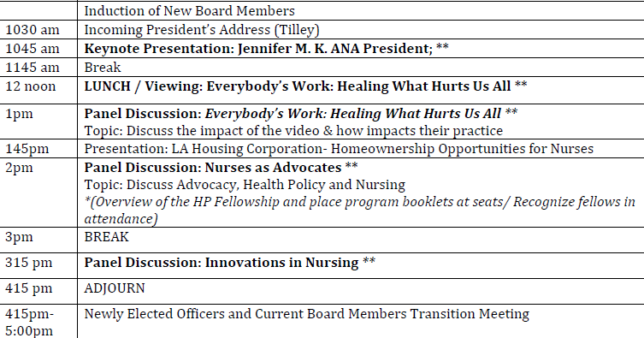Click the LA Housing Corporation presentation line
This screenshot has width=644, height=338.
[339, 149]
